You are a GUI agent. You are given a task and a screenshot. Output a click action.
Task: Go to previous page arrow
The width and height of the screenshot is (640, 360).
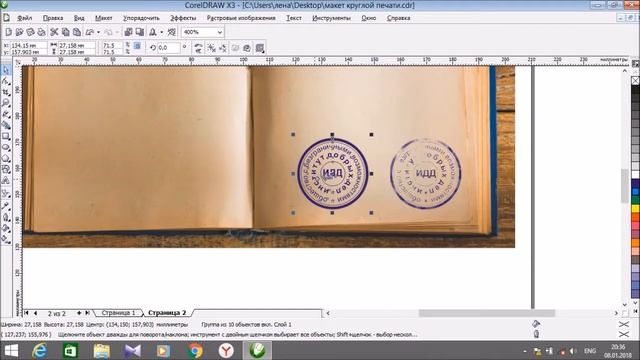pos(35,313)
